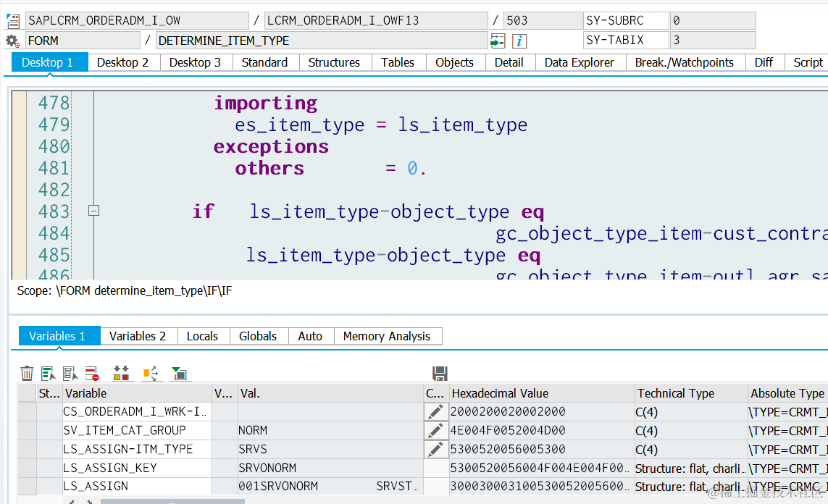This screenshot has width=828, height=504.
Task: Click the trash can delete-variables icon
Action: (x=27, y=373)
